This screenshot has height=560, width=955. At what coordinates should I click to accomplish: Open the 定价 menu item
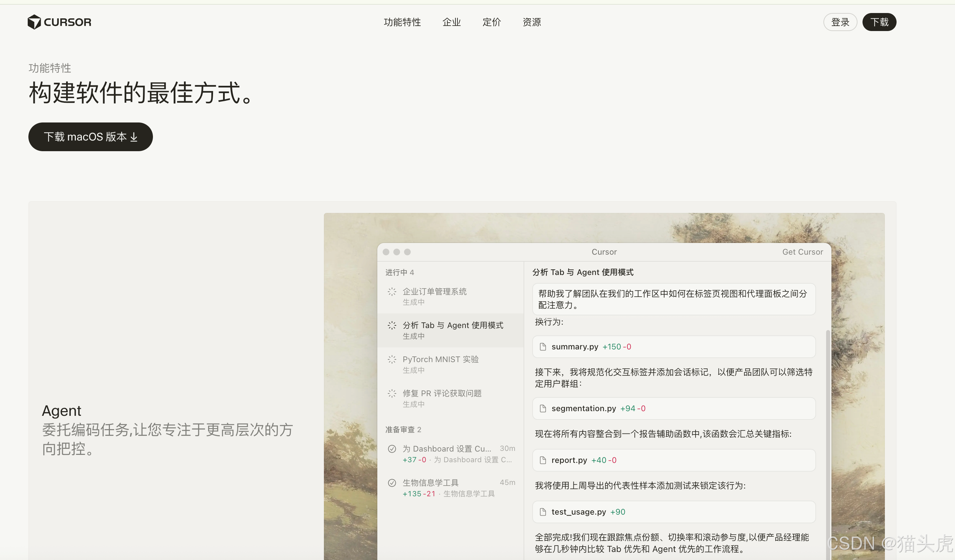point(492,22)
